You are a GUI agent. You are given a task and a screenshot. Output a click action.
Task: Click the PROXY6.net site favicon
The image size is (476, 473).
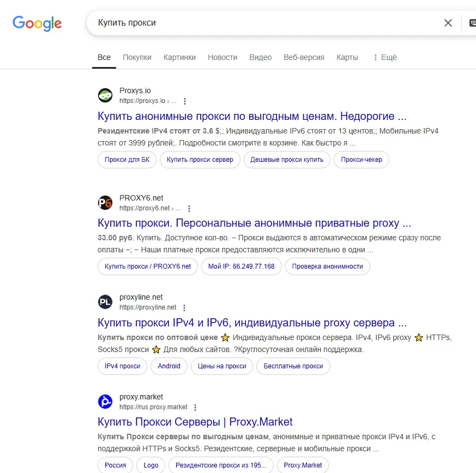click(x=105, y=203)
